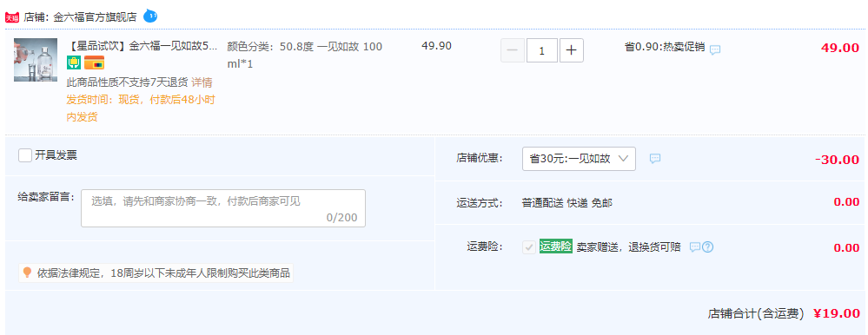
Task: Open the 详情 link about returns
Action: point(202,83)
